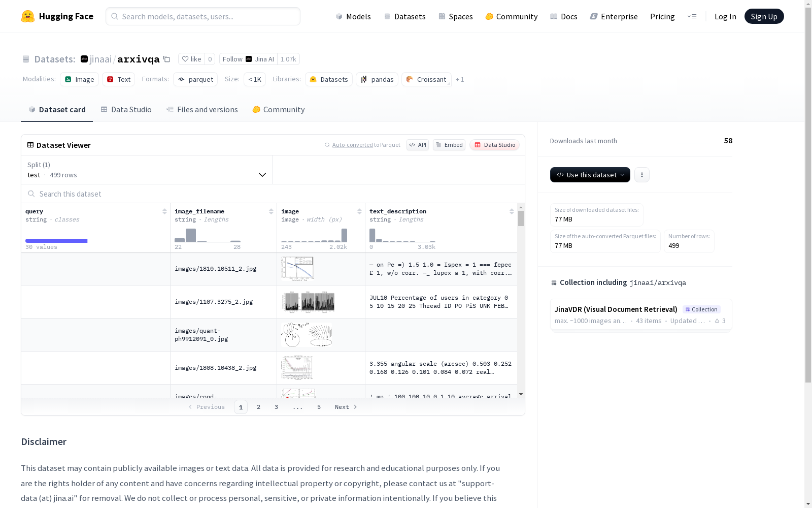This screenshot has height=508, width=812.
Task: Open the JinaVDR collection card
Action: click(x=641, y=314)
